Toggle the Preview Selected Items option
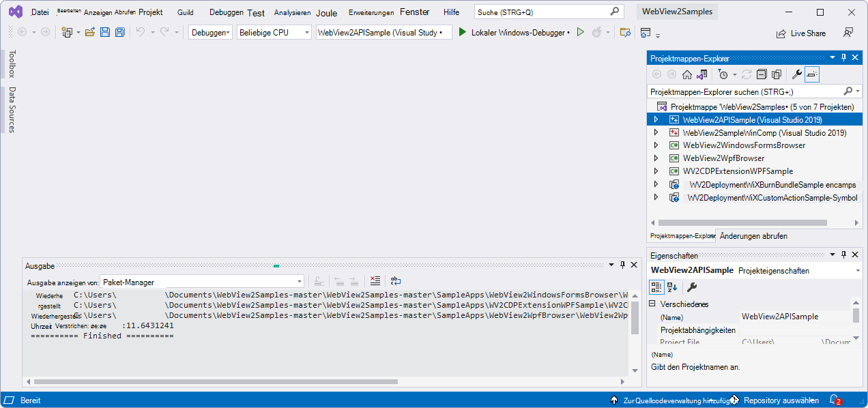The height and width of the screenshot is (408, 868). coord(777,74)
